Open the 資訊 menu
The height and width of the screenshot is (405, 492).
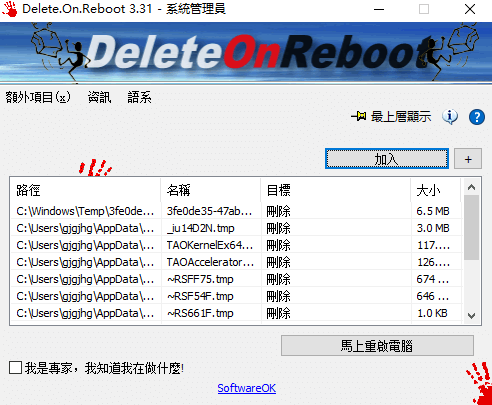click(x=99, y=97)
